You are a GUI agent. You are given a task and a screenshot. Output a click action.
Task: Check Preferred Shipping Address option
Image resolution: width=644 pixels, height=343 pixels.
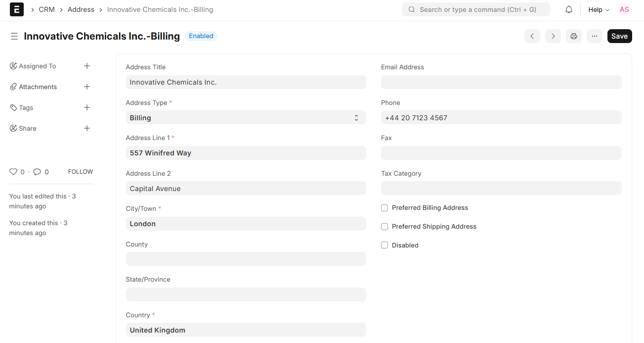click(385, 227)
